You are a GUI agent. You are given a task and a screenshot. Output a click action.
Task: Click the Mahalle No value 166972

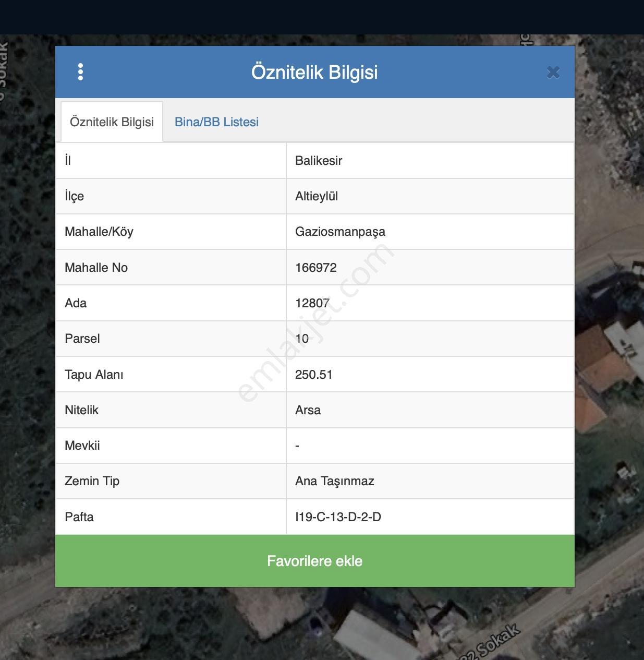pos(316,268)
